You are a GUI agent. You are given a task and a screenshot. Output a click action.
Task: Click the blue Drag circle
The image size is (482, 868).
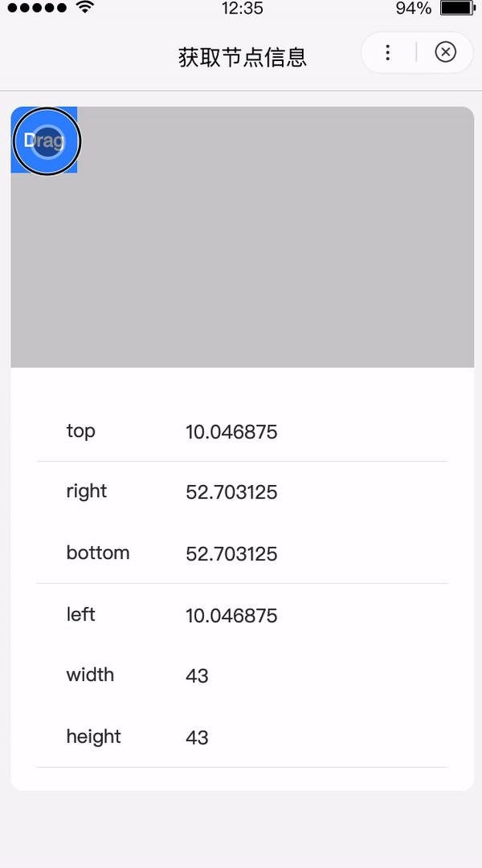coord(47,141)
